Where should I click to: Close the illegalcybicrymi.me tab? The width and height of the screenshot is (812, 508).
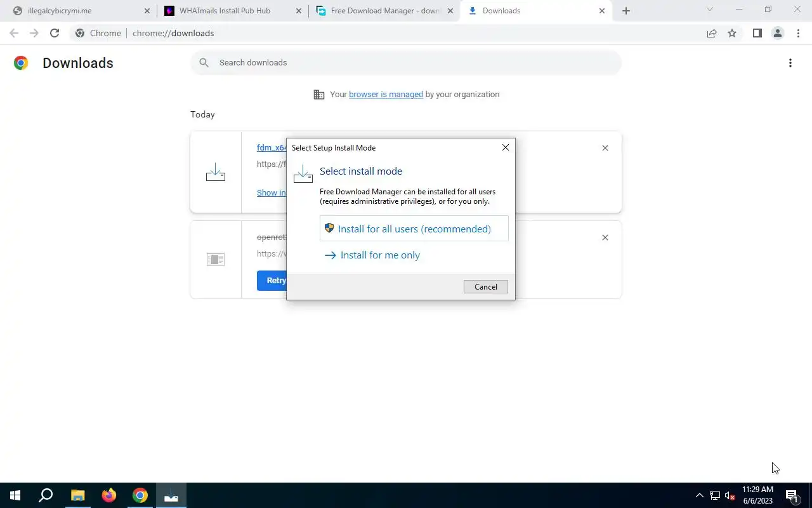pyautogui.click(x=147, y=11)
